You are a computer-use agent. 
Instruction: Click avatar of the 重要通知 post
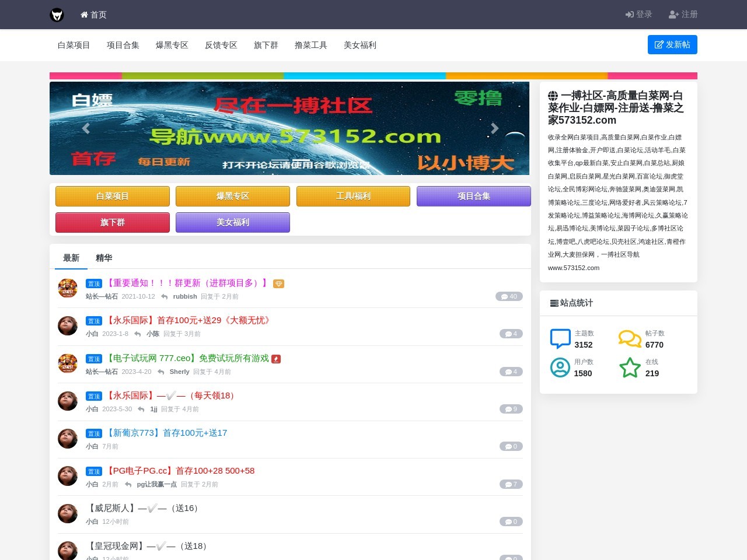click(68, 288)
